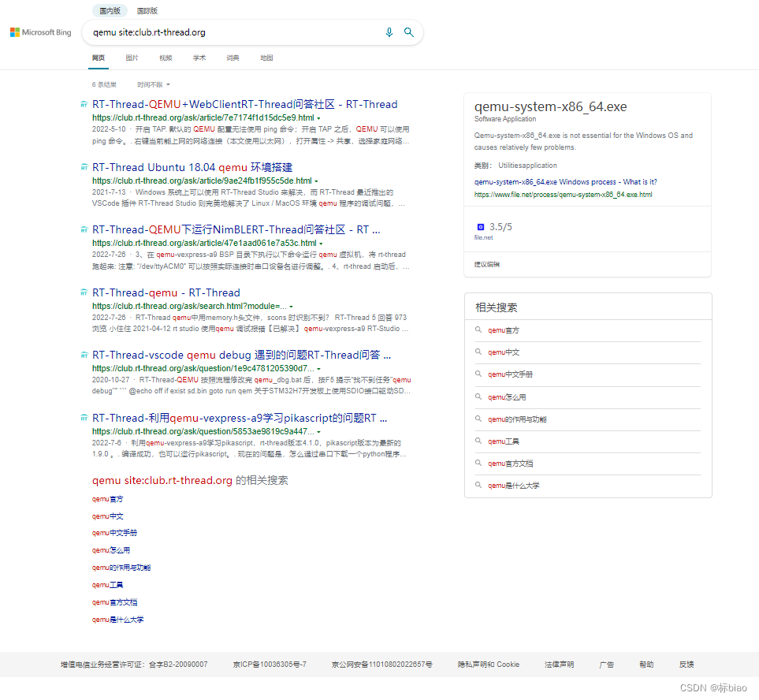Viewport: 759px width, 700px height.
Task: Click search icon beside sidebar qemu中文手册
Action: pos(478,374)
